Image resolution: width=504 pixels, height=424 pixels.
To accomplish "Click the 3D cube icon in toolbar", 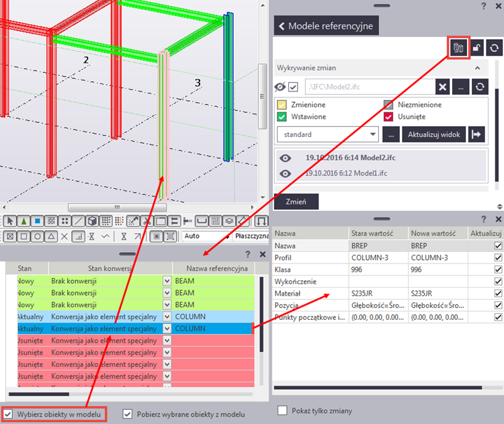I will coord(93,221).
